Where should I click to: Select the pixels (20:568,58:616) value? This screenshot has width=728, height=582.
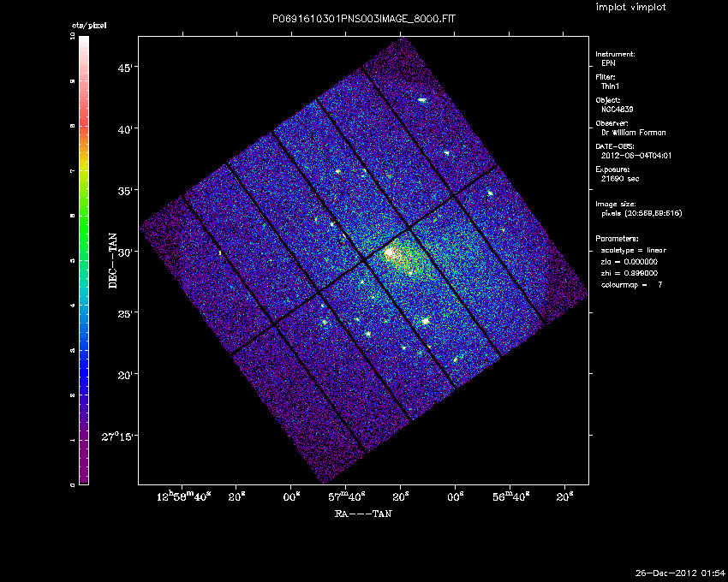click(x=641, y=213)
